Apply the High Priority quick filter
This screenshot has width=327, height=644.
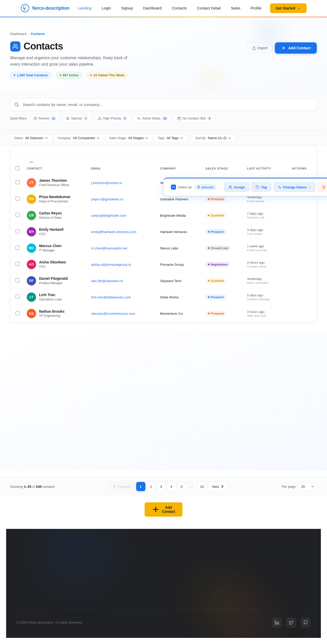click(x=112, y=118)
